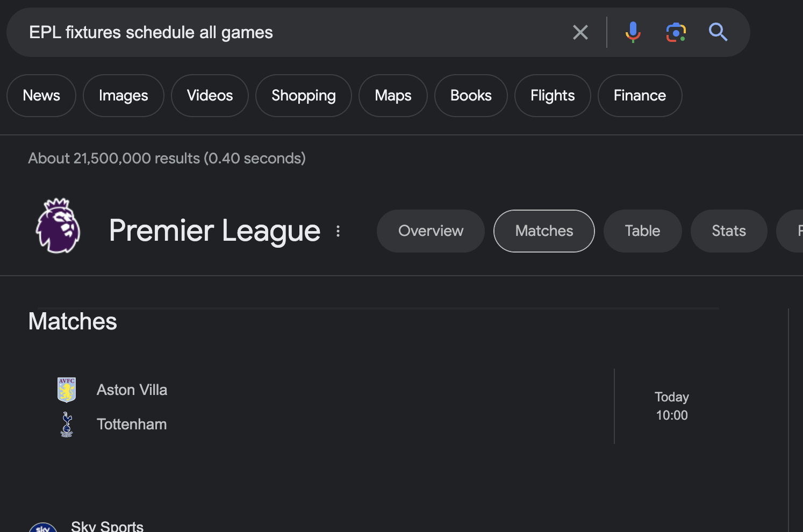Screen dimensions: 803x532
Task: Start voice search with the microphone icon
Action: pos(633,32)
